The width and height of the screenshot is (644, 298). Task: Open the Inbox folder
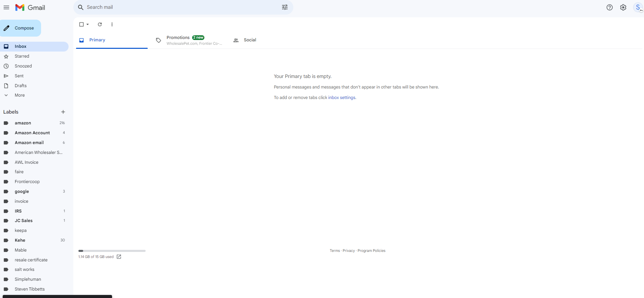[x=34, y=46]
